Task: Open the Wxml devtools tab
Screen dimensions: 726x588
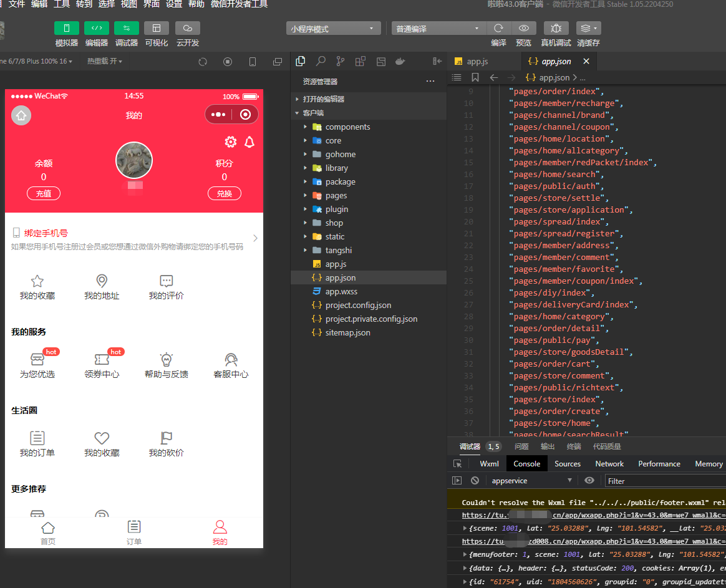Action: tap(489, 463)
